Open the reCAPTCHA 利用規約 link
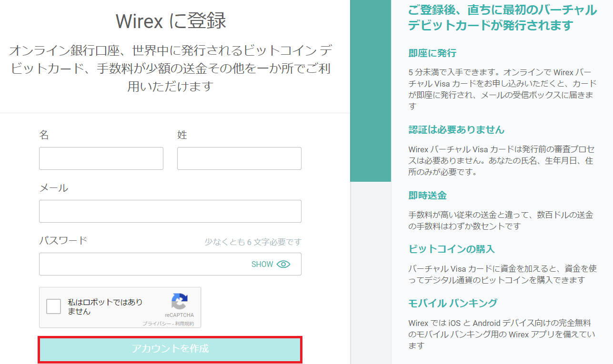Image resolution: width=613 pixels, height=364 pixels. point(184,324)
